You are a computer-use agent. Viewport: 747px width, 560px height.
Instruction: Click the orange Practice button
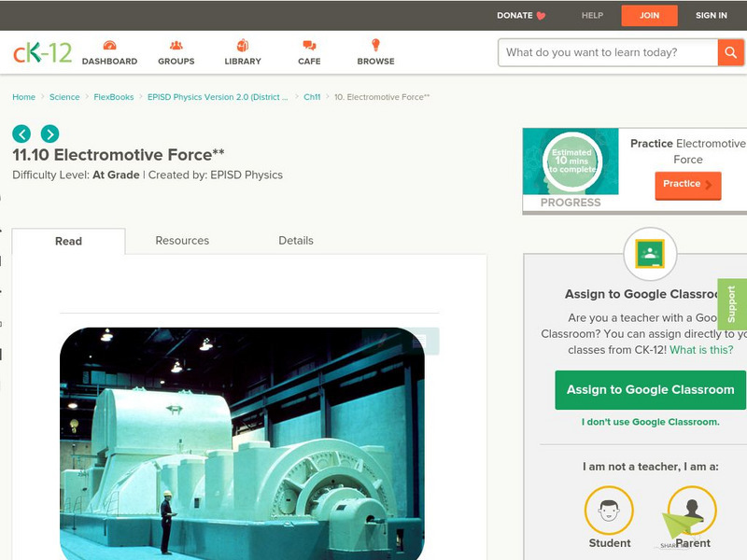[687, 185]
